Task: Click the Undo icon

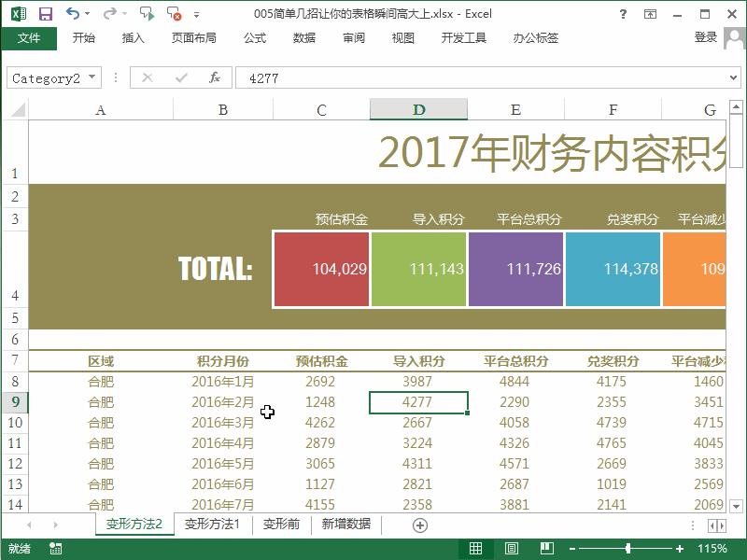Action: 70,14
